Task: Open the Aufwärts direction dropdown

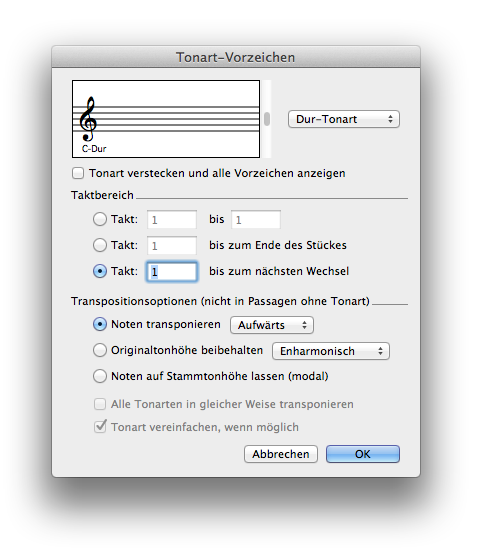Action: [272, 325]
